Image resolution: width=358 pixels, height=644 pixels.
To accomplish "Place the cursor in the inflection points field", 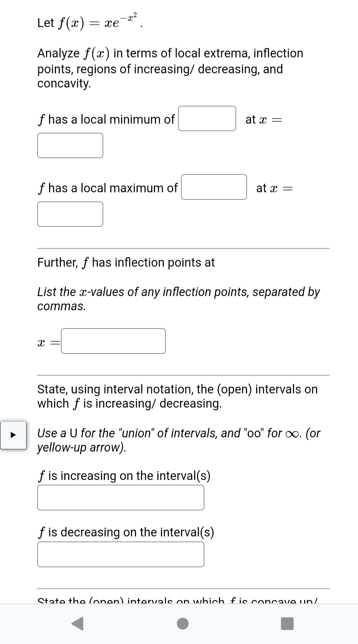I will [113, 341].
